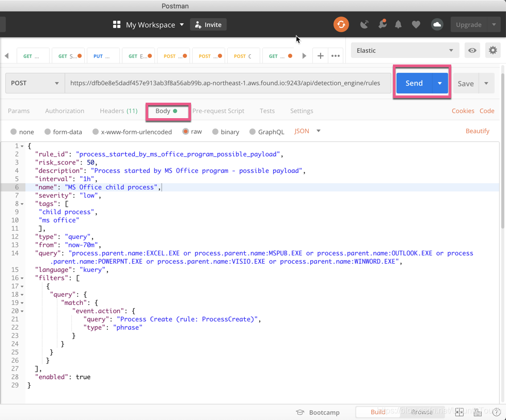Image resolution: width=506 pixels, height=420 pixels.
Task: Open the request Settings tab
Action: [302, 110]
